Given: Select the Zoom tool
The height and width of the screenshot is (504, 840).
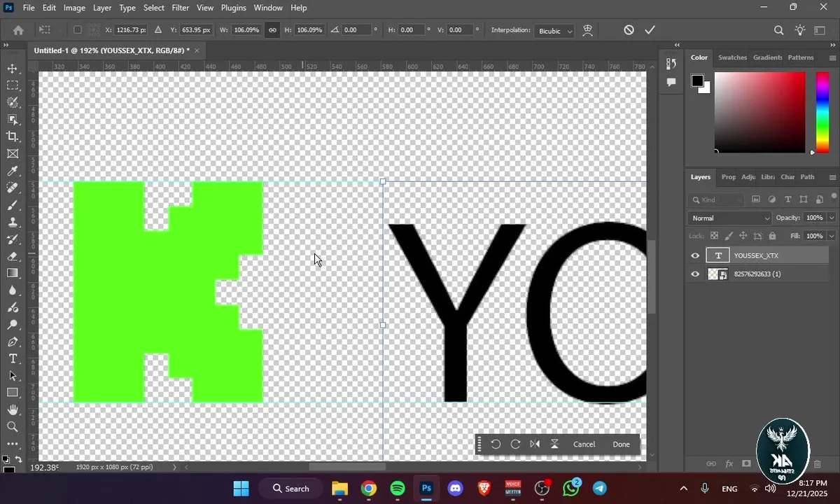Looking at the screenshot, I should [x=13, y=426].
